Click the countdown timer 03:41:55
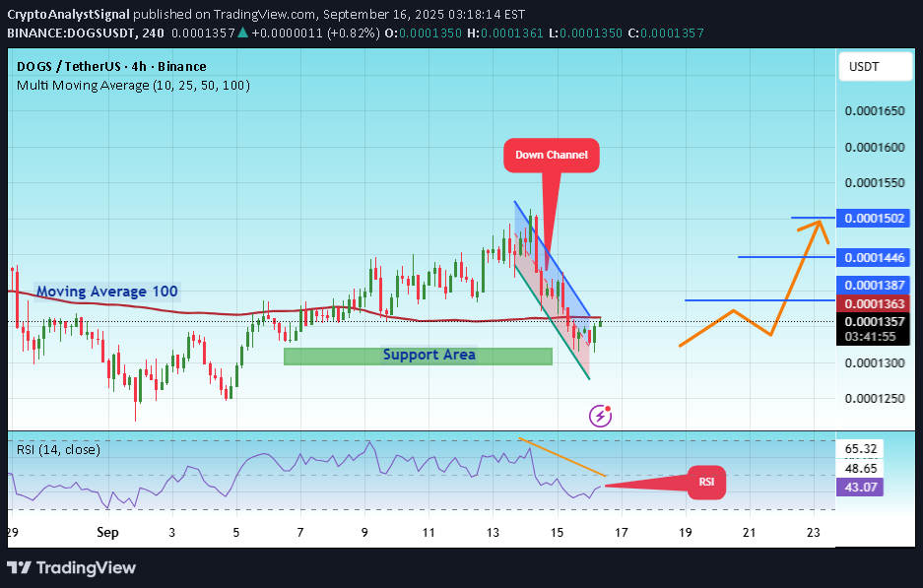Viewport: 923px width, 588px height. [x=870, y=337]
